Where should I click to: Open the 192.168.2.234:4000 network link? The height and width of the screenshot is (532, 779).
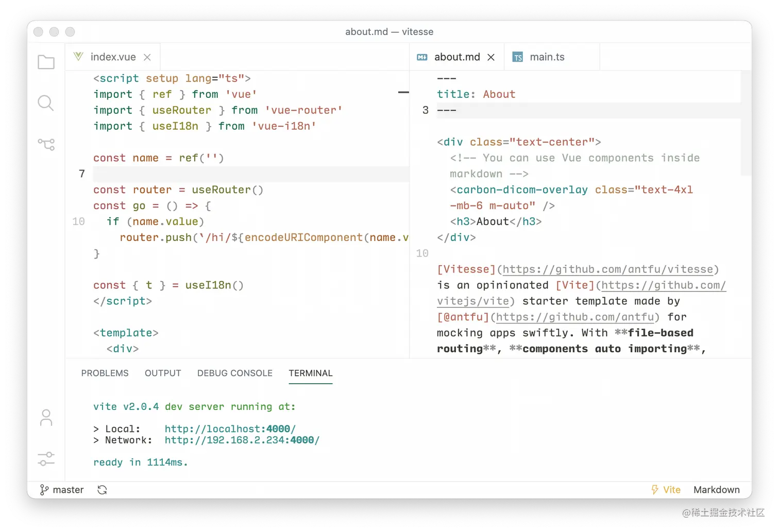[242, 440]
